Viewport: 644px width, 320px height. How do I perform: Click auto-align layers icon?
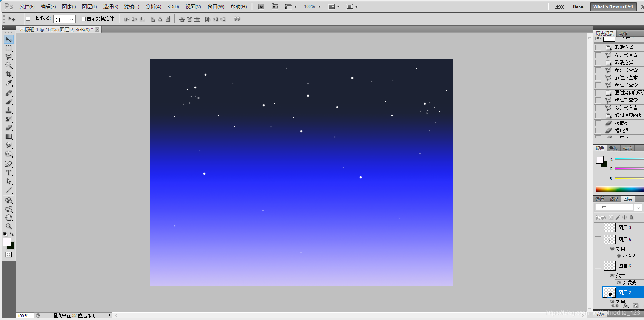tap(237, 19)
